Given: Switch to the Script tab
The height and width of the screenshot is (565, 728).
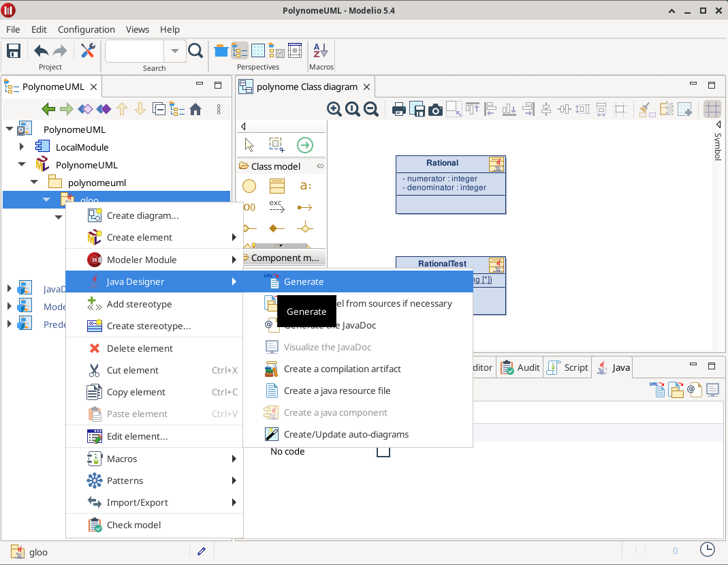Looking at the screenshot, I should pos(568,367).
